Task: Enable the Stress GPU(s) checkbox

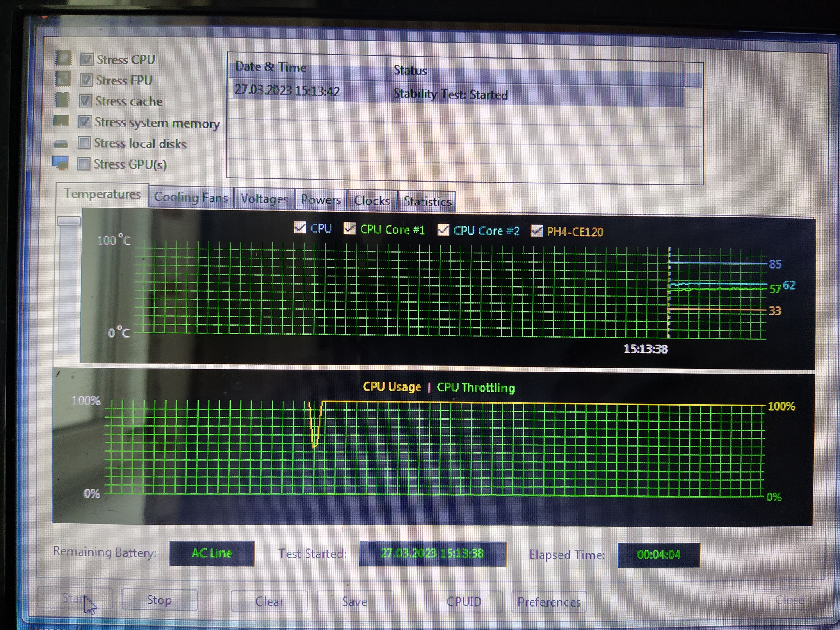Action: [x=83, y=164]
